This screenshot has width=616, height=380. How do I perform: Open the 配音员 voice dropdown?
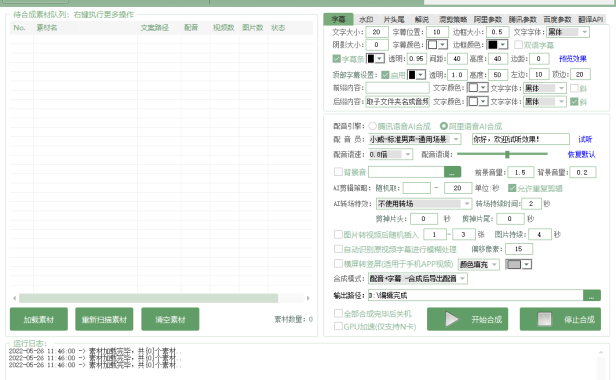(414, 140)
